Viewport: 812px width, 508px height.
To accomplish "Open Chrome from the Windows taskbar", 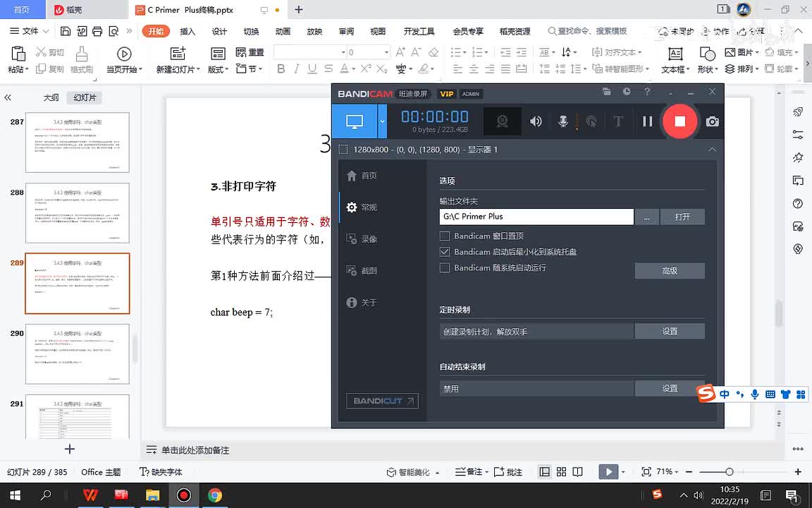I will [x=215, y=495].
